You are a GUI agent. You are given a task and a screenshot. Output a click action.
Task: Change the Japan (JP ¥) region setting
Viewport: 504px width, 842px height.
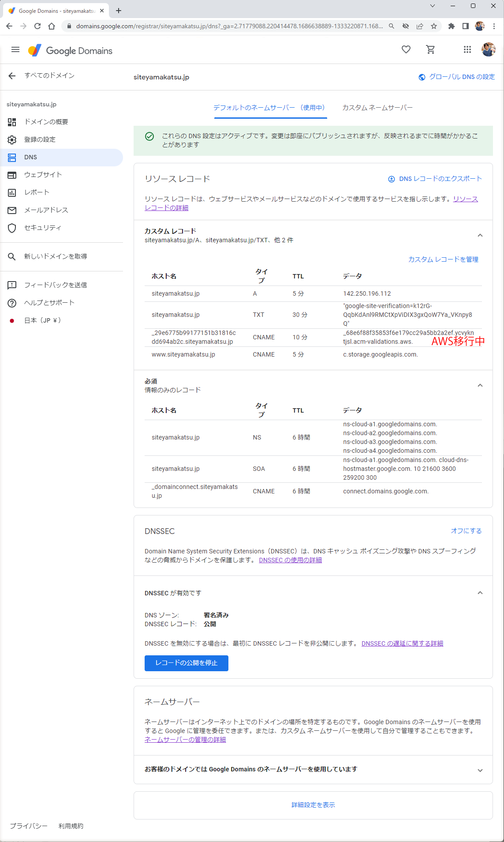coord(62,320)
